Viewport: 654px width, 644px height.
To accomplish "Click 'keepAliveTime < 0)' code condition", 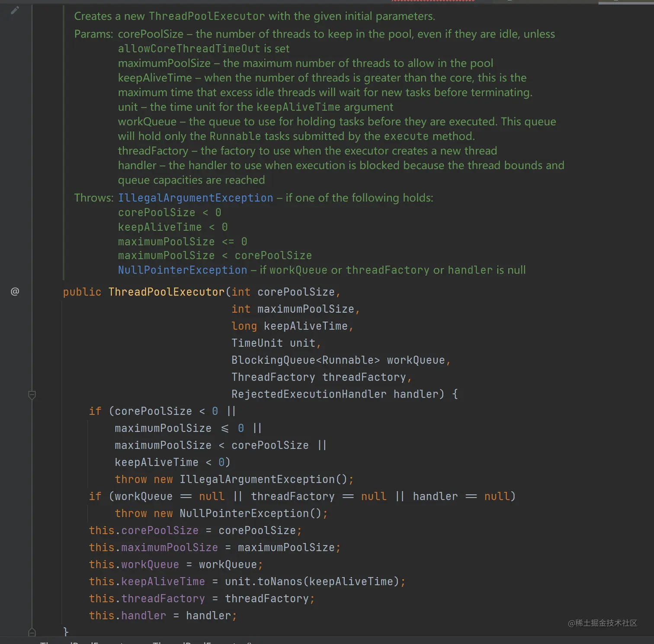I will [172, 463].
